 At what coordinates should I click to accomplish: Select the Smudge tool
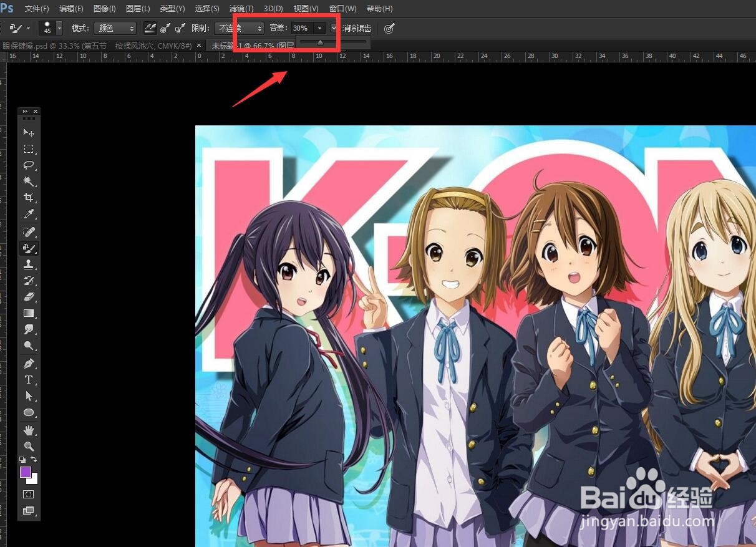click(29, 329)
